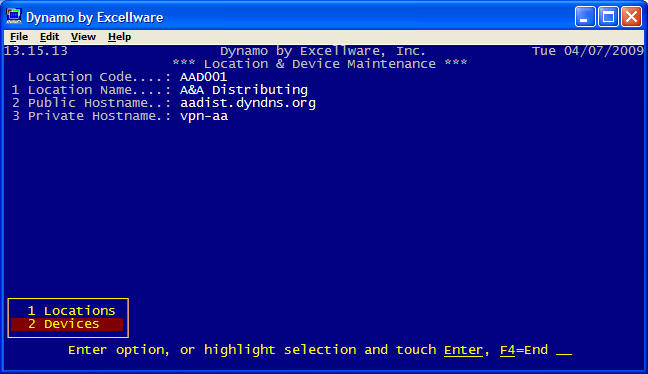Click the A&A Distributing name value
648x374 pixels.
(x=244, y=90)
